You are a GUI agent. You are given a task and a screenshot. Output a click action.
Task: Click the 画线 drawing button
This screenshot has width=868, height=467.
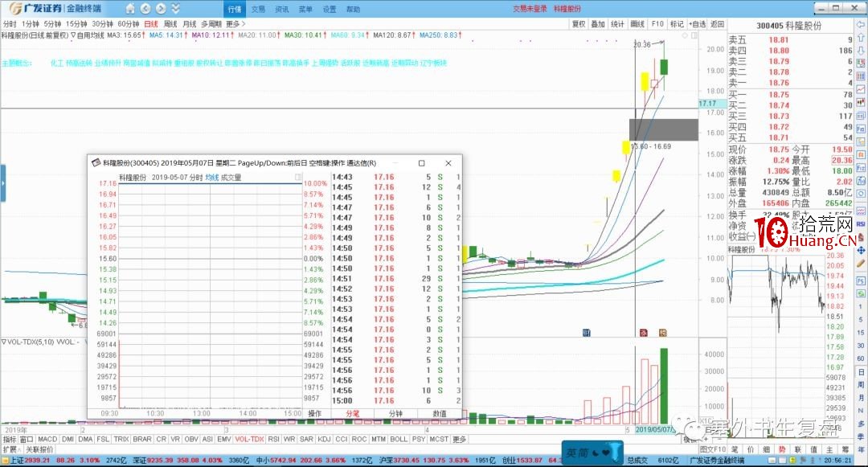point(637,24)
